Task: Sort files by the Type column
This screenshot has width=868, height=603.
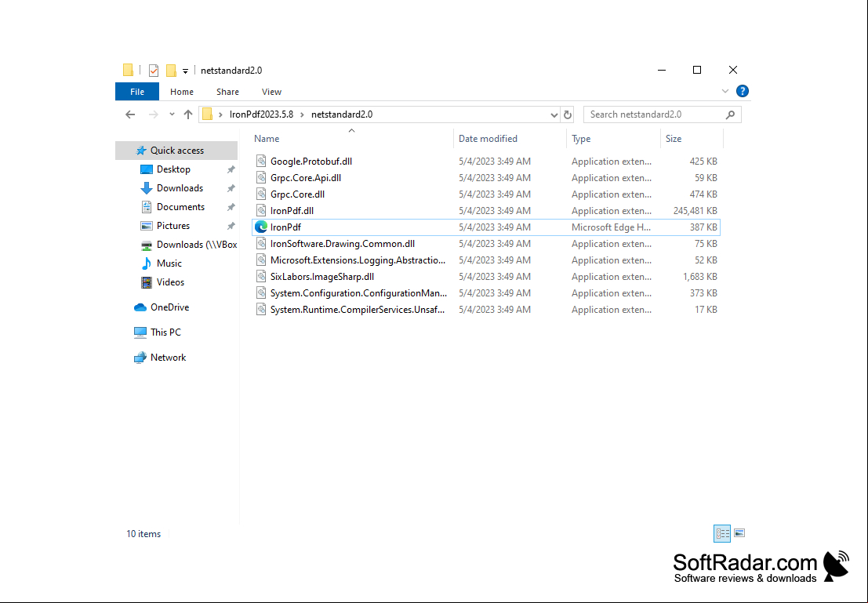Action: 581,139
